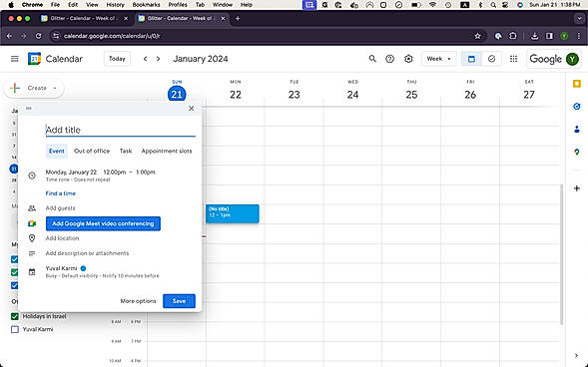
Task: Open the settings gear menu
Action: 408,59
